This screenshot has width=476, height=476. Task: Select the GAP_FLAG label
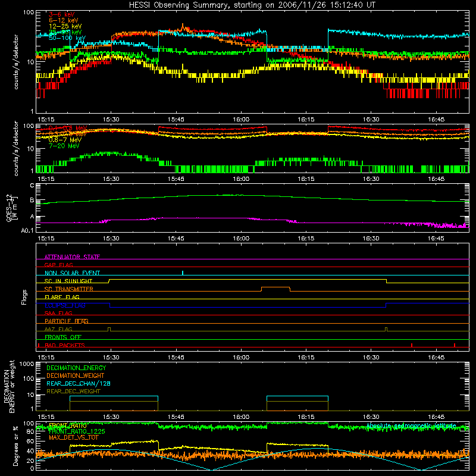click(x=58, y=265)
